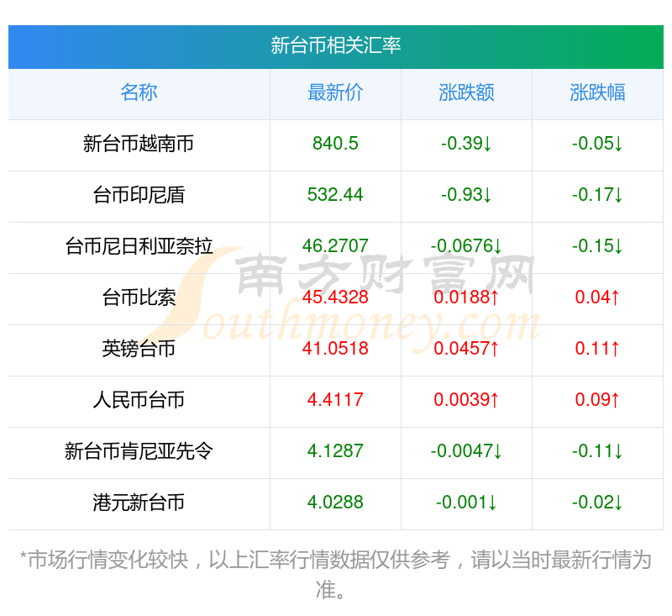Click the -0.0047↓ change amount
Image resolution: width=672 pixels, height=616 pixels.
pyautogui.click(x=466, y=451)
